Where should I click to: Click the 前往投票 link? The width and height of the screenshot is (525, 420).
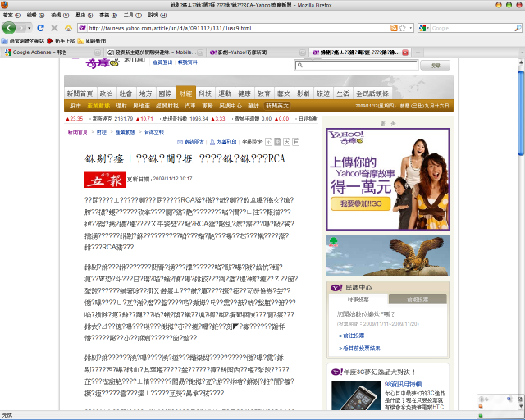(352, 336)
